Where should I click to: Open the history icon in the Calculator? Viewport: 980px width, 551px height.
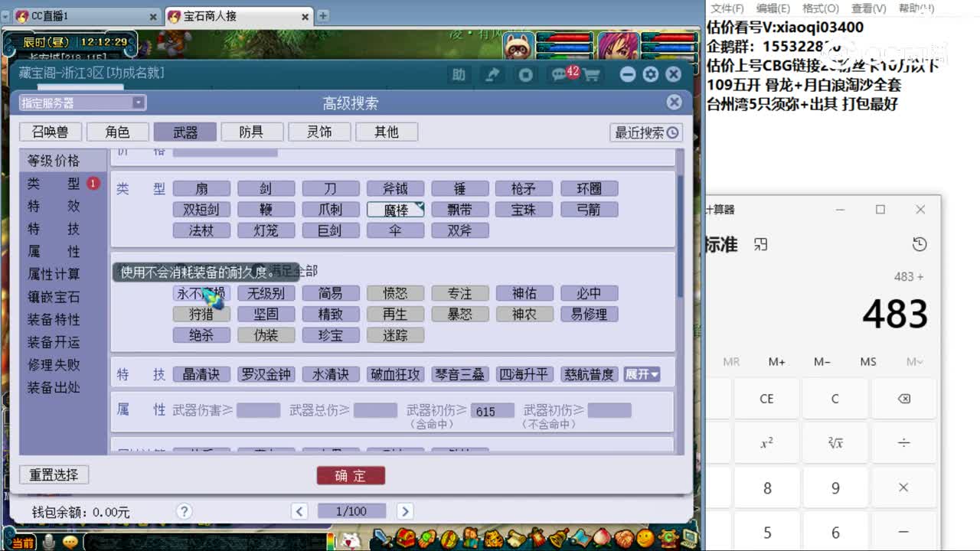(x=920, y=243)
